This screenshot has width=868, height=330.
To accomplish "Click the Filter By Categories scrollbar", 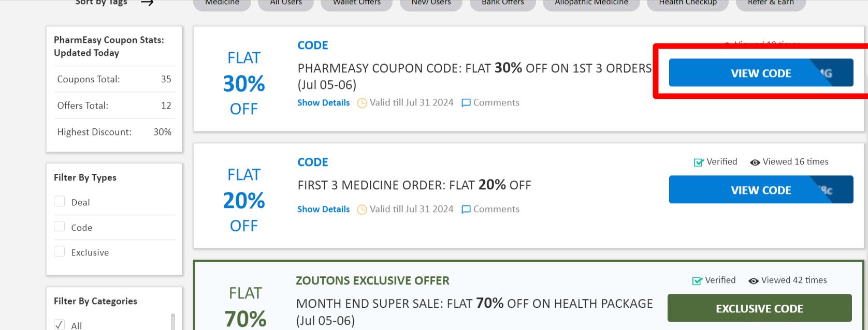I will tap(173, 321).
